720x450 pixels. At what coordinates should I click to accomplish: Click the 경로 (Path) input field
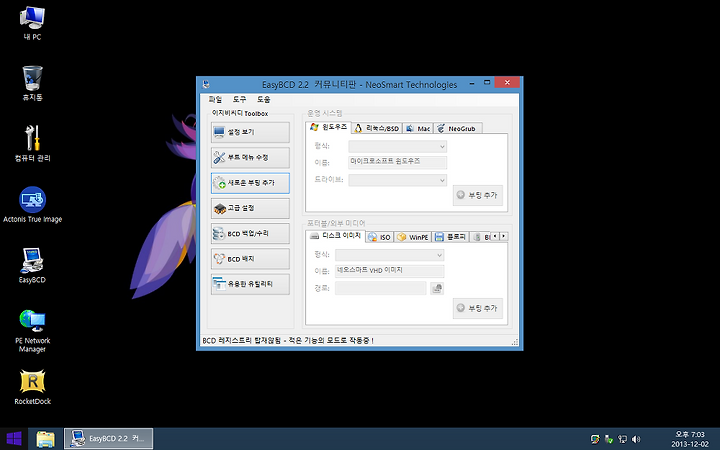tap(381, 288)
